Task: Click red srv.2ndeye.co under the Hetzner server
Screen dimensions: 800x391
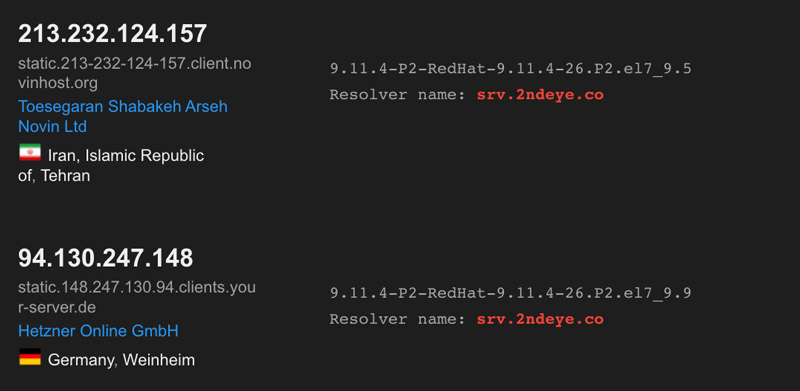Action: point(540,320)
